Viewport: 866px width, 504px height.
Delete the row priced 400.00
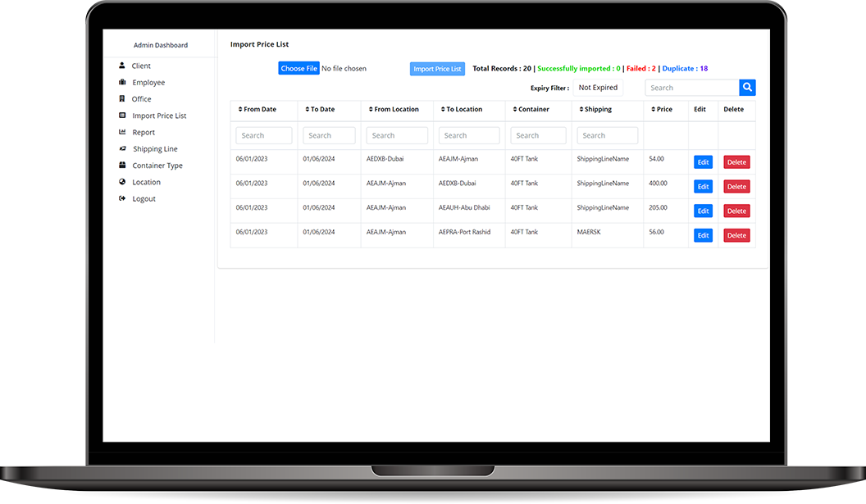point(736,186)
